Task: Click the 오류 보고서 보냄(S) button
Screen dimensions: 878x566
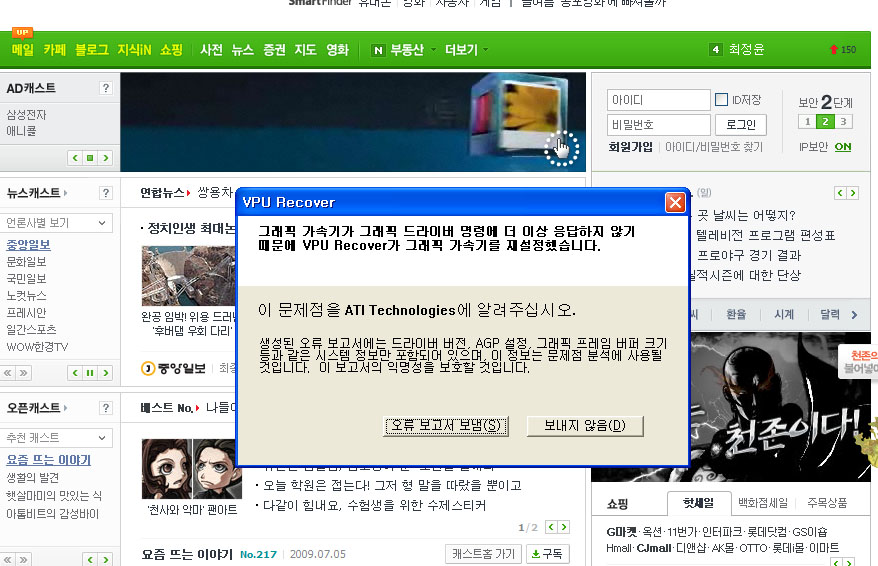Action: [x=446, y=425]
